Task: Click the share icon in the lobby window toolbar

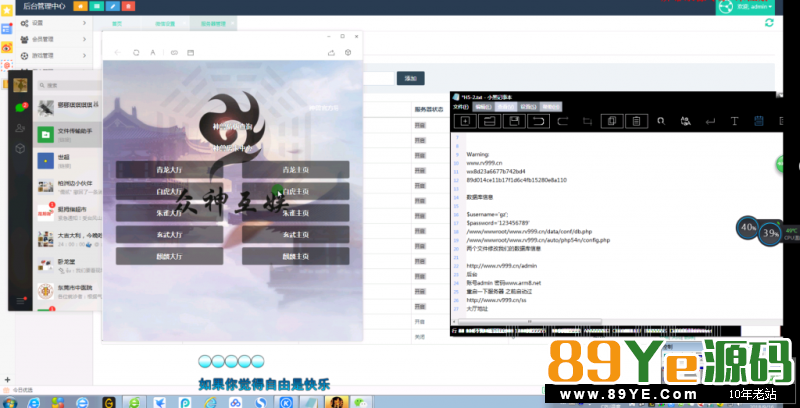Action: [x=332, y=53]
